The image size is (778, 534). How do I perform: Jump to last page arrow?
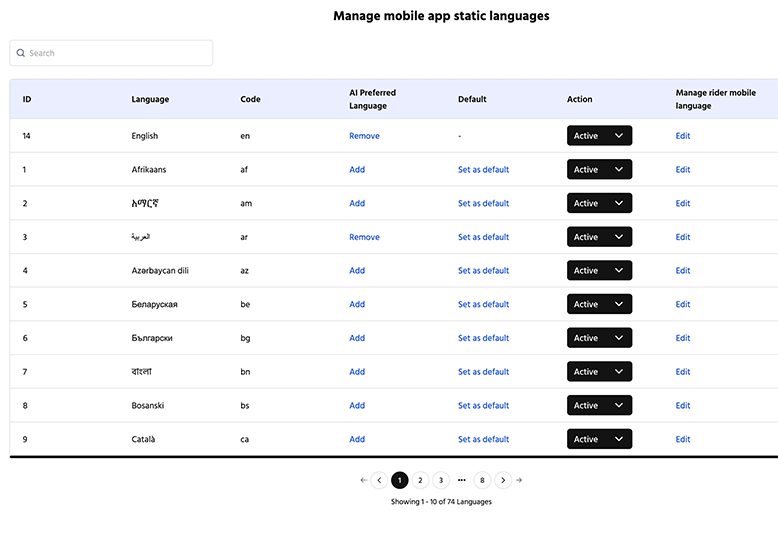[x=519, y=480]
